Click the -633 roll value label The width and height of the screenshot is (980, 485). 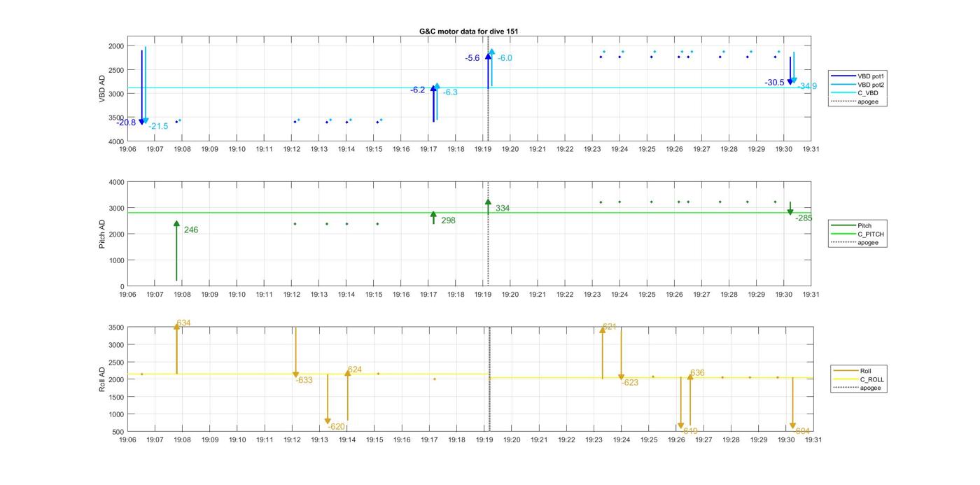(x=304, y=380)
